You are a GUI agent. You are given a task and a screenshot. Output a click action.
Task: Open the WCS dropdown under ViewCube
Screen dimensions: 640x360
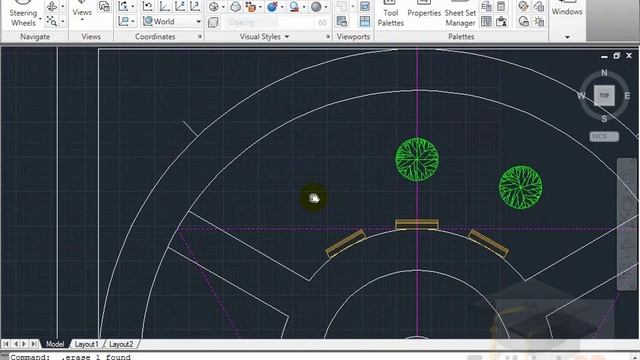[604, 136]
